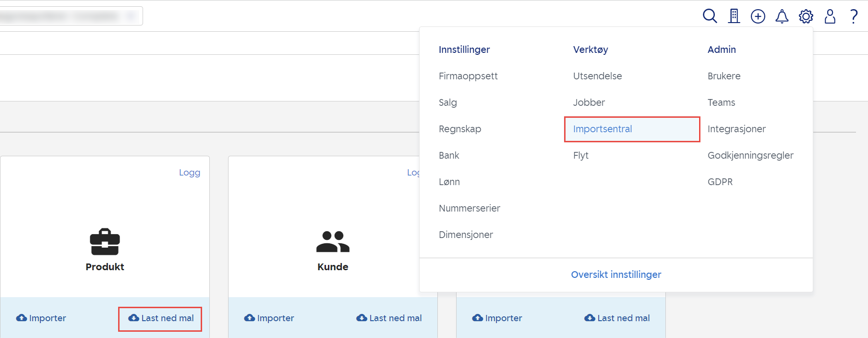
Task: Click Importer on the Kunde card
Action: (269, 318)
